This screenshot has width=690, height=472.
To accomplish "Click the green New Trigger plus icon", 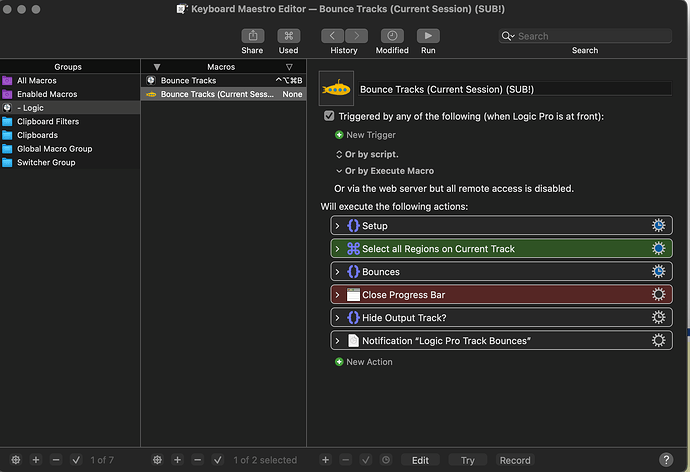I will (339, 135).
